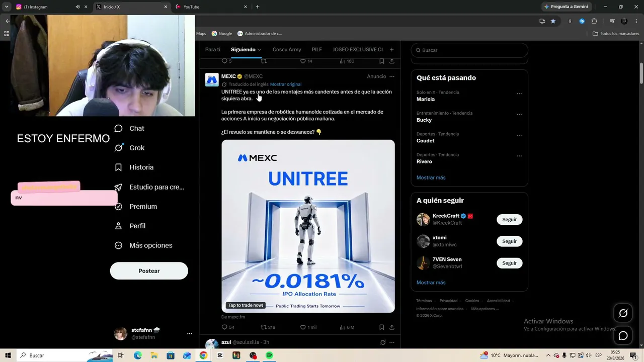
Task: Open File Explorer from the taskbar
Action: point(154,355)
